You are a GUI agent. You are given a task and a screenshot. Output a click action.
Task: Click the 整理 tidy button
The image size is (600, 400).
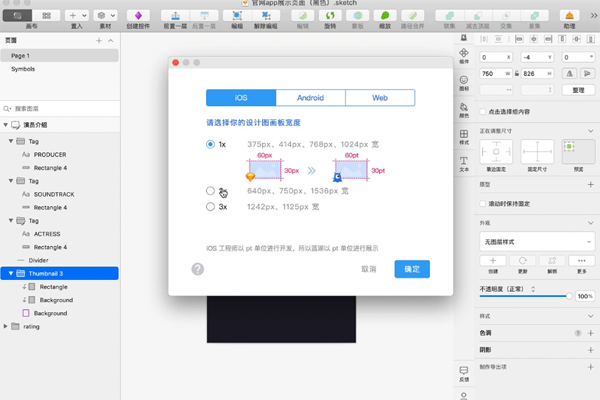tap(579, 90)
